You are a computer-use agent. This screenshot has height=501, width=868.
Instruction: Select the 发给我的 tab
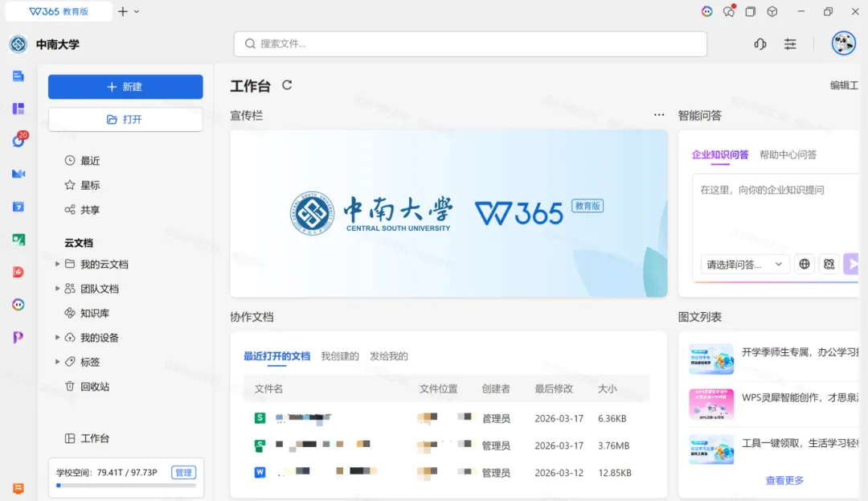click(389, 356)
